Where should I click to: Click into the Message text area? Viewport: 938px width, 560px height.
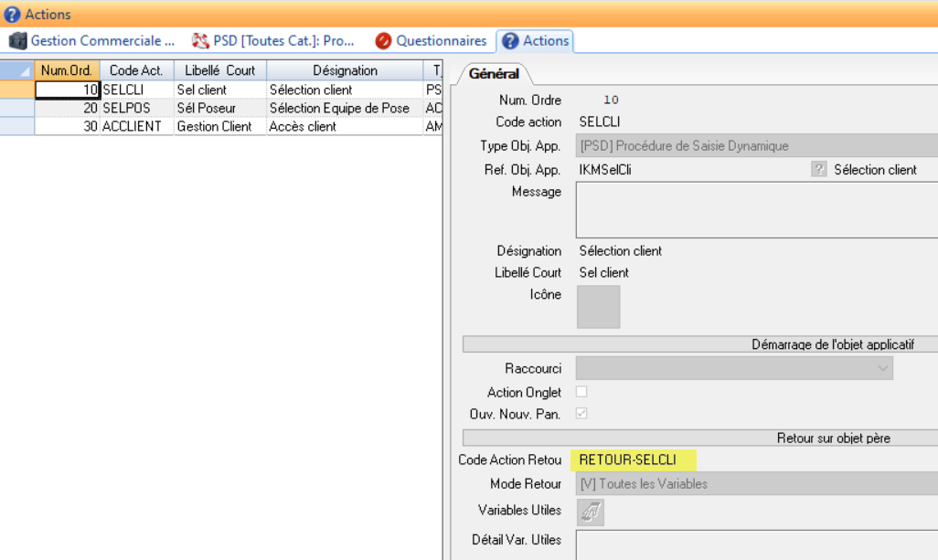click(755, 209)
